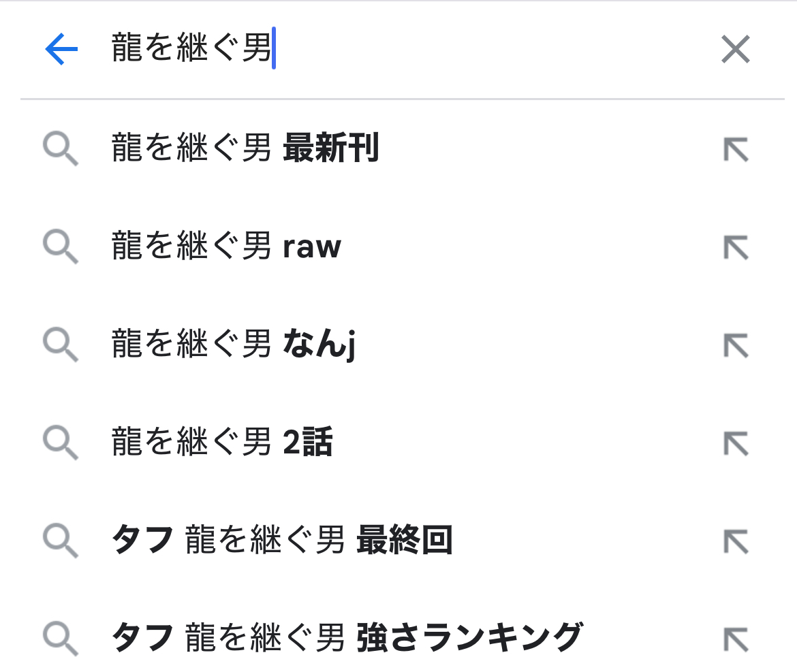This screenshot has height=672, width=797.
Task: Insert 最新刊 suggestion using its arrow icon
Action: 736,149
